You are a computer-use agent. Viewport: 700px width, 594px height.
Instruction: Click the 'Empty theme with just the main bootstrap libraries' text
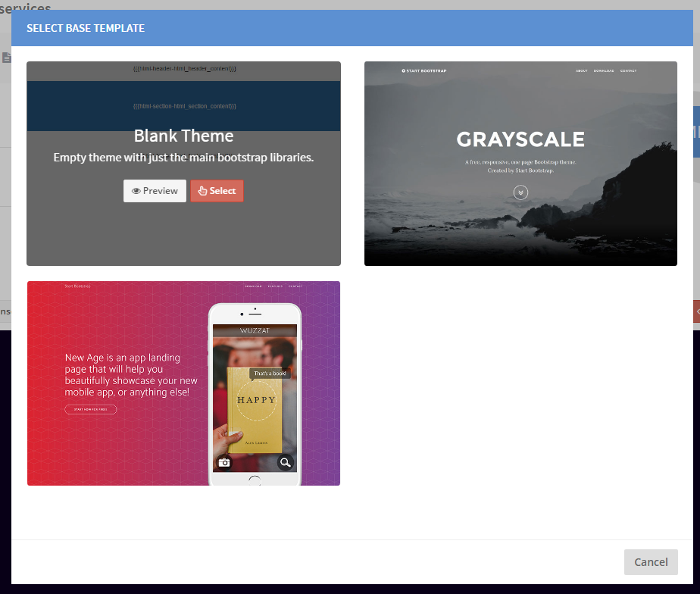tap(183, 158)
